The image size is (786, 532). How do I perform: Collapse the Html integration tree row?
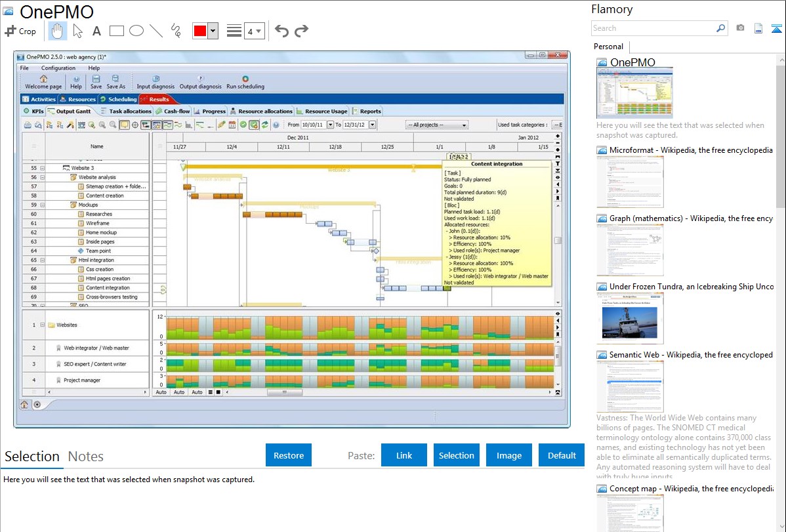click(x=43, y=260)
